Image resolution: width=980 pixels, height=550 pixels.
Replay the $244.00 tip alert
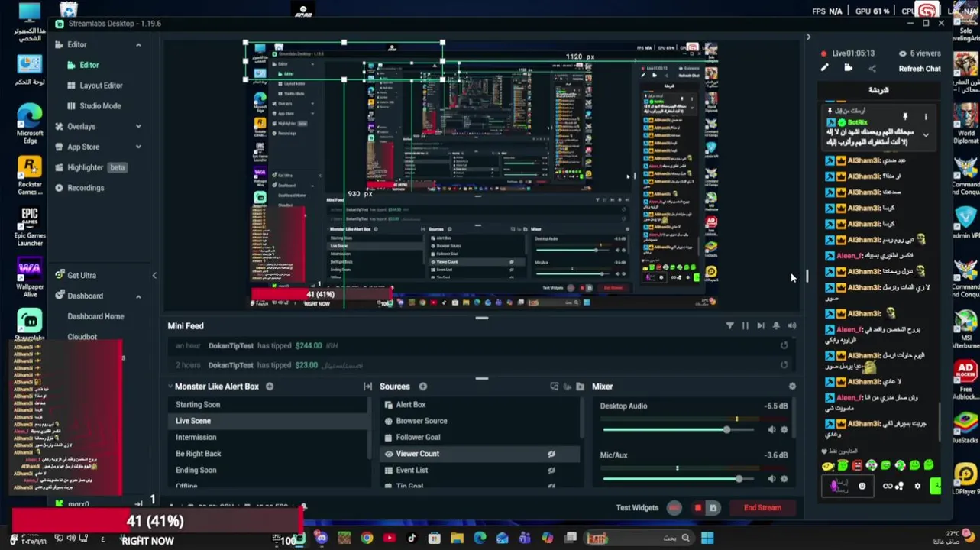click(x=784, y=346)
